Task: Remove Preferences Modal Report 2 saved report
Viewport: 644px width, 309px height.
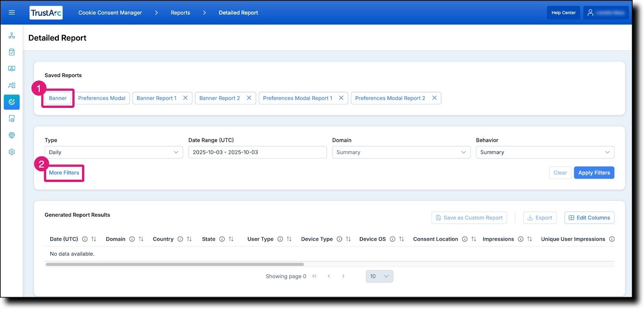Action: point(434,98)
